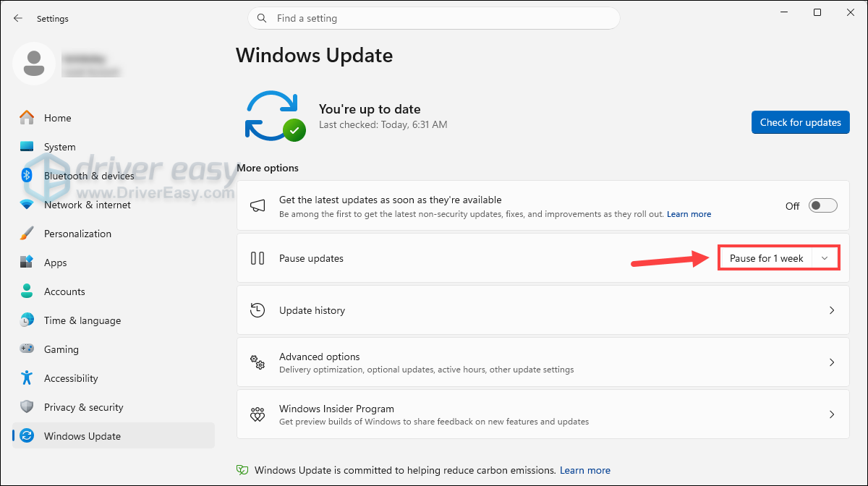The width and height of the screenshot is (868, 486).
Task: Click the megaphone icon for latest updates
Action: coord(258,206)
